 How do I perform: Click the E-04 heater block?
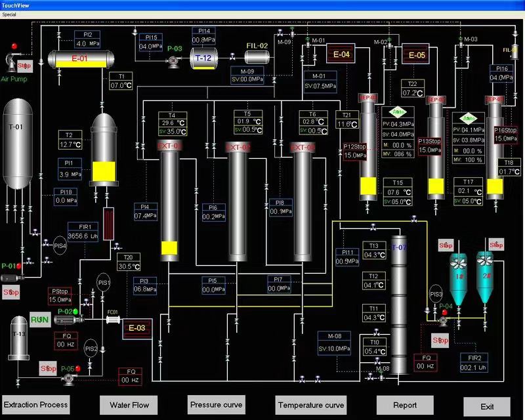(x=341, y=54)
